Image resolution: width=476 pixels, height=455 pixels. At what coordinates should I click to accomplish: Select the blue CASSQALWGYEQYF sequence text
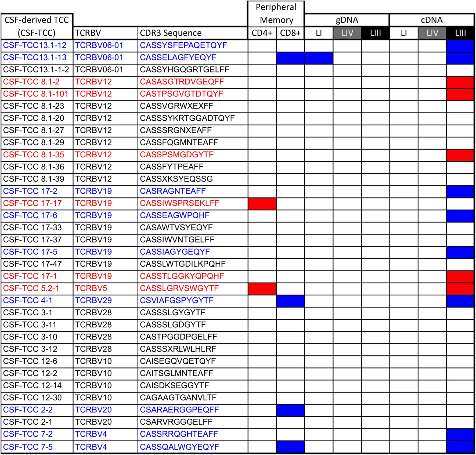(x=179, y=447)
